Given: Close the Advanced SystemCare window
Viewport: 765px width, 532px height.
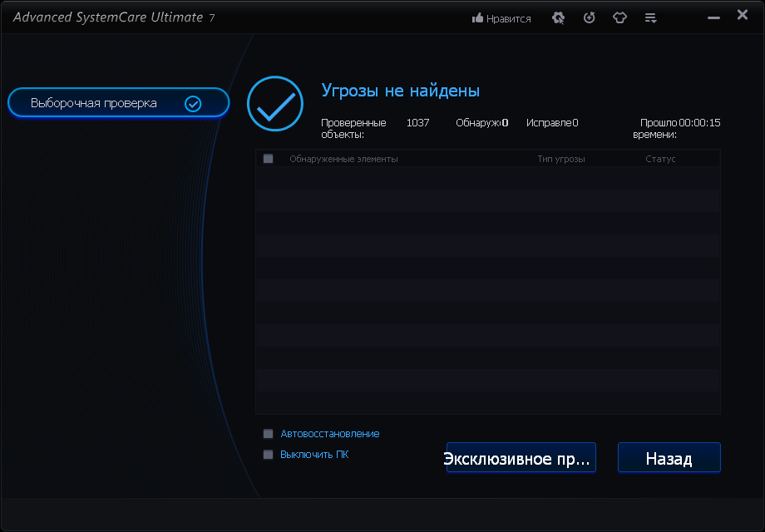Looking at the screenshot, I should (743, 15).
